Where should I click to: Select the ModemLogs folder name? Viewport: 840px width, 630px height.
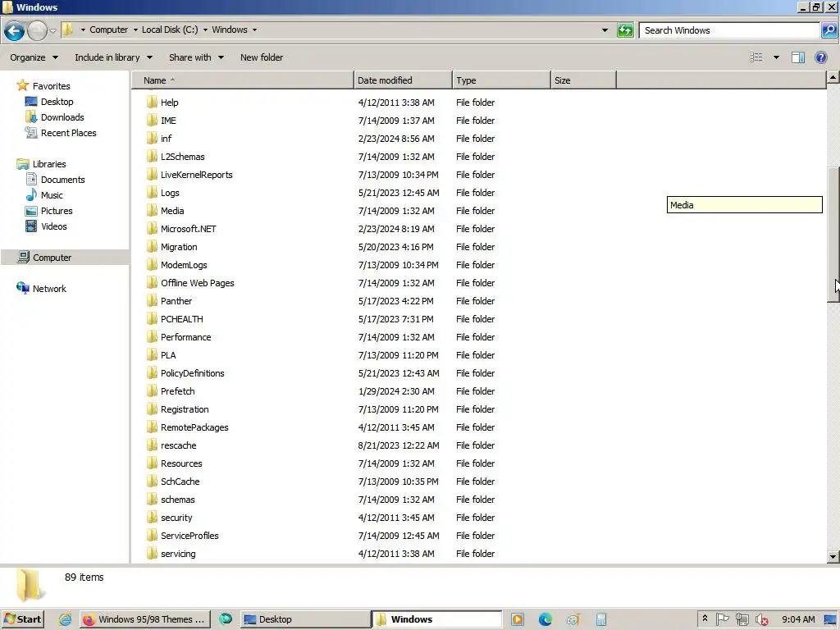[x=184, y=265]
